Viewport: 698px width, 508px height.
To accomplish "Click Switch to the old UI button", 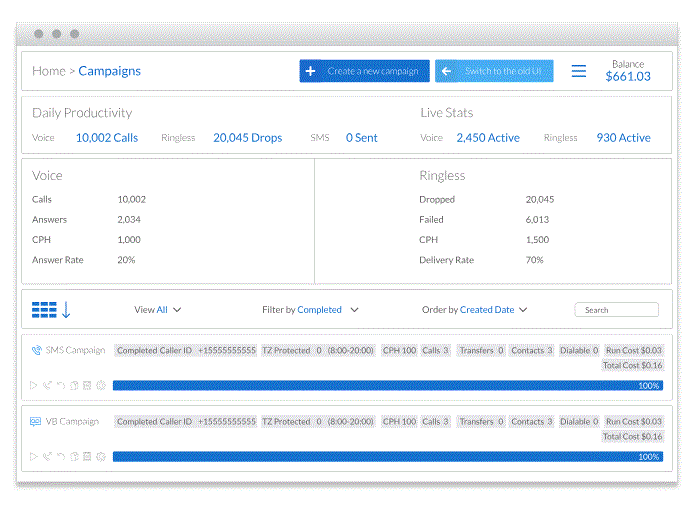I will click(x=494, y=71).
